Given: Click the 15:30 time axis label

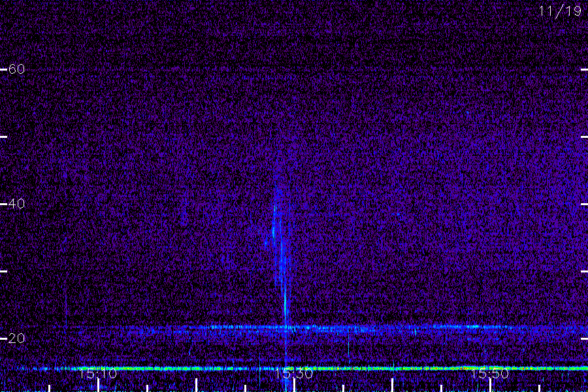Looking at the screenshot, I should [294, 374].
